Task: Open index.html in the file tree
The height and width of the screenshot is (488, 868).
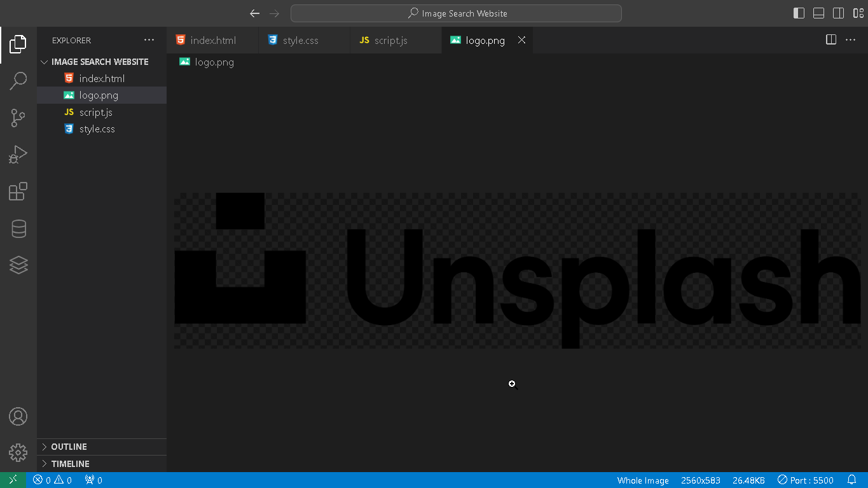Action: point(102,78)
